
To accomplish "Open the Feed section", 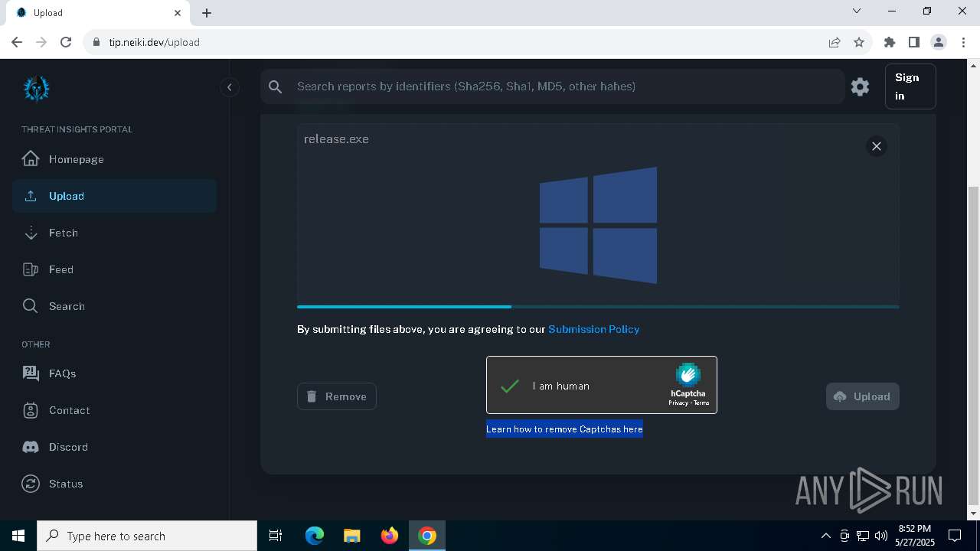I will pos(115,269).
